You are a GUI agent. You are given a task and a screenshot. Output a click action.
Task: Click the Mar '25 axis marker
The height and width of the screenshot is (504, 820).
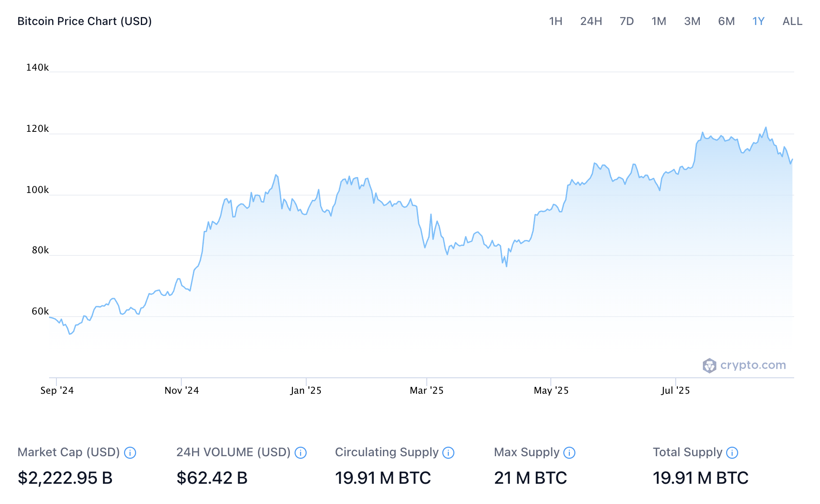pos(426,390)
